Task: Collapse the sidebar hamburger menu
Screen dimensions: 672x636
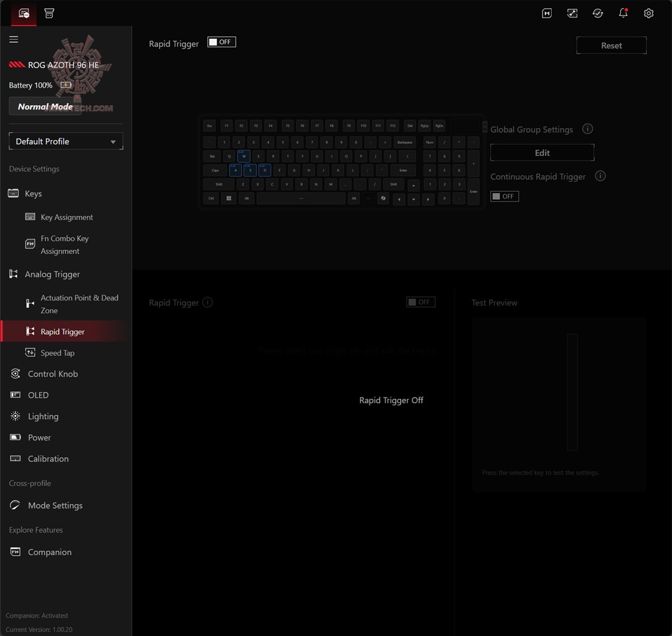Action: (x=14, y=39)
